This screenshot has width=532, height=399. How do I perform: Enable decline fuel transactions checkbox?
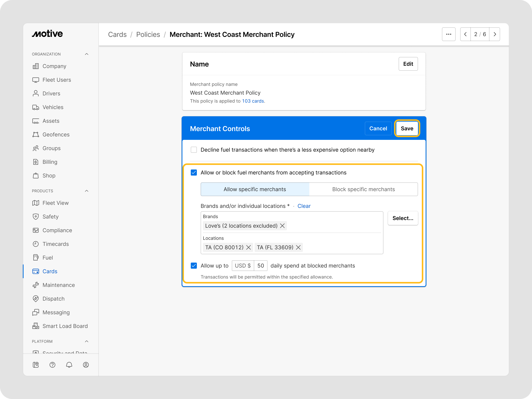[194, 150]
